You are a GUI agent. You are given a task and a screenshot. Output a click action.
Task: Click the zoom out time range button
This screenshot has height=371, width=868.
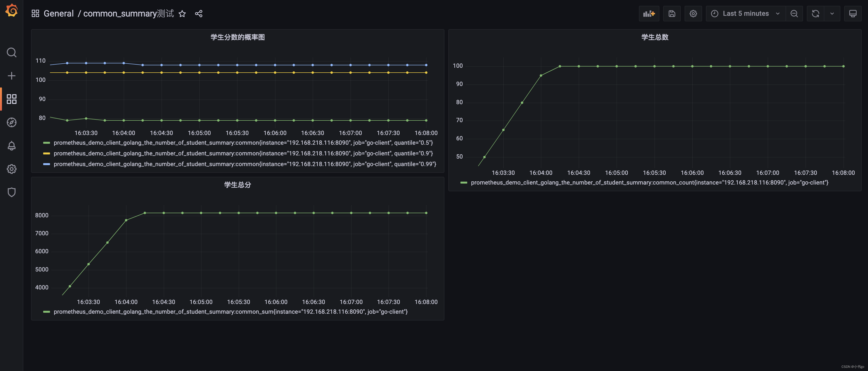(x=794, y=14)
